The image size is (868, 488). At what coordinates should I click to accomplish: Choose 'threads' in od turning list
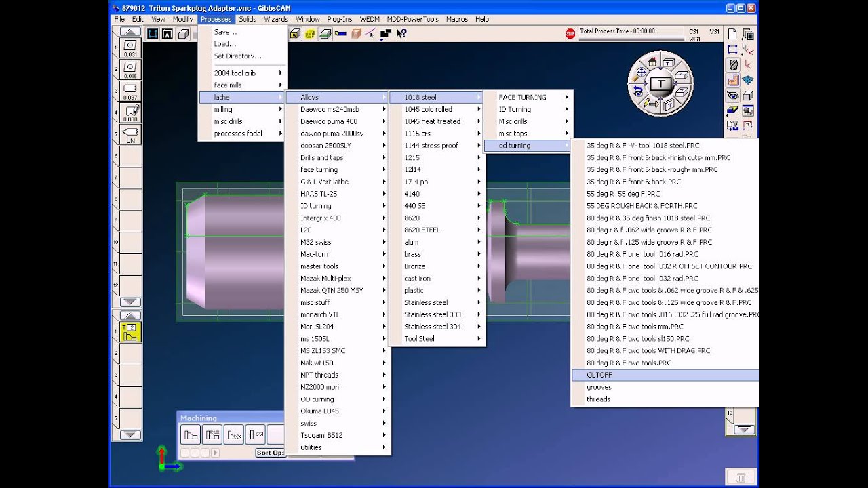665,399
